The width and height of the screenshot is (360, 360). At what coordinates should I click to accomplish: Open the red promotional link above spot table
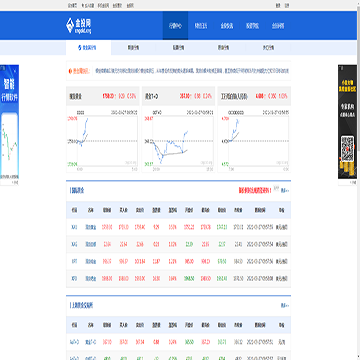255,191
